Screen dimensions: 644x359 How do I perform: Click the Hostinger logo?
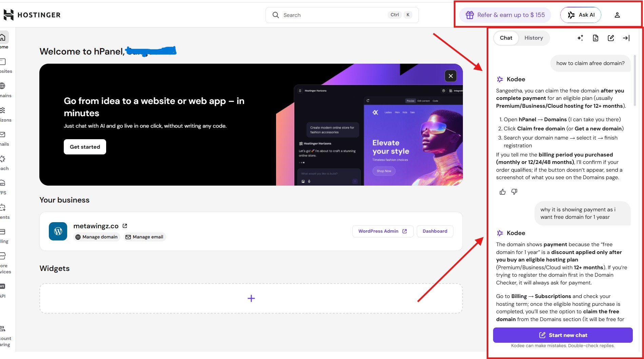(x=32, y=15)
